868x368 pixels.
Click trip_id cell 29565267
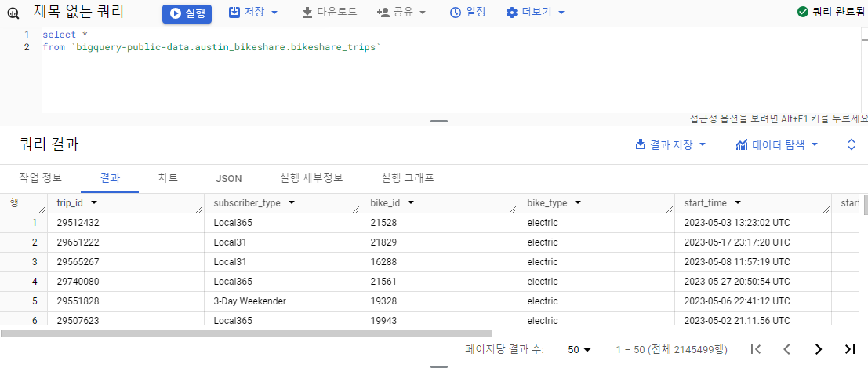coord(78,262)
